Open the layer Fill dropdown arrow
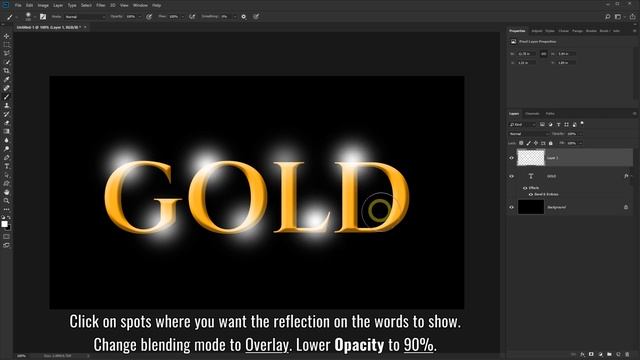 pyautogui.click(x=580, y=143)
